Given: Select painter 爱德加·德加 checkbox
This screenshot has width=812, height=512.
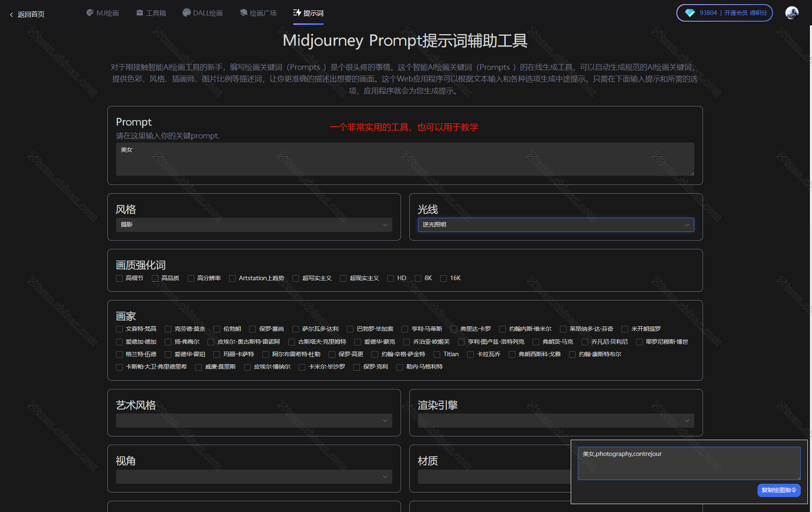Looking at the screenshot, I should [119, 342].
